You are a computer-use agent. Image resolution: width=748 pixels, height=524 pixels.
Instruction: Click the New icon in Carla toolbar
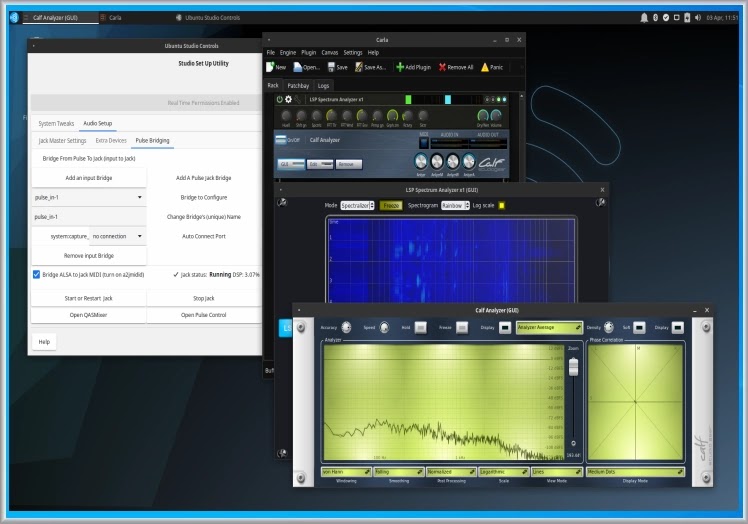pos(270,67)
